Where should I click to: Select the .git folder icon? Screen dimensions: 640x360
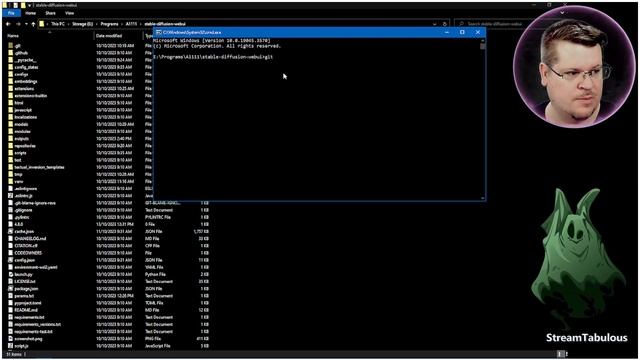click(x=11, y=46)
